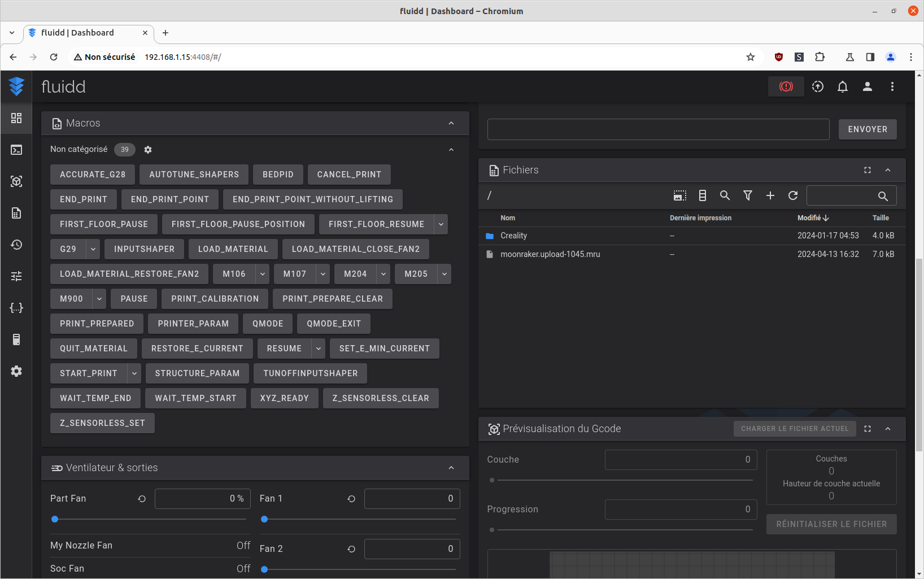924x579 pixels.
Task: Sort files by Taille column
Action: click(881, 218)
